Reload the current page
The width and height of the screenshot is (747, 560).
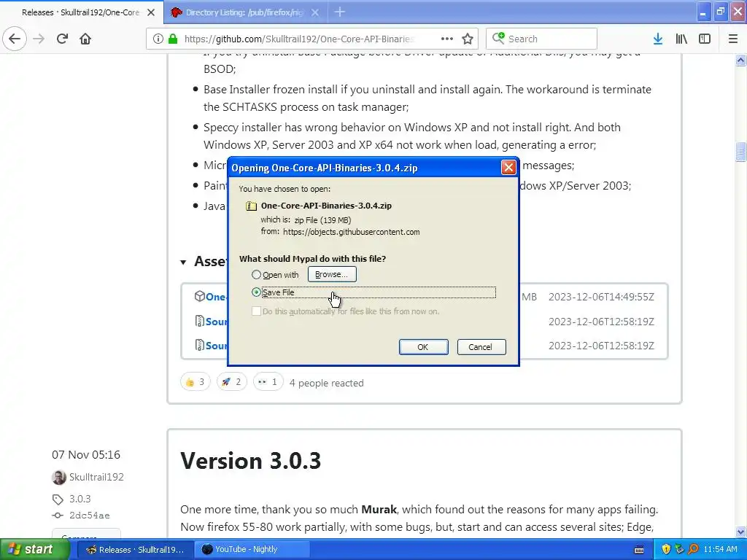tap(62, 39)
